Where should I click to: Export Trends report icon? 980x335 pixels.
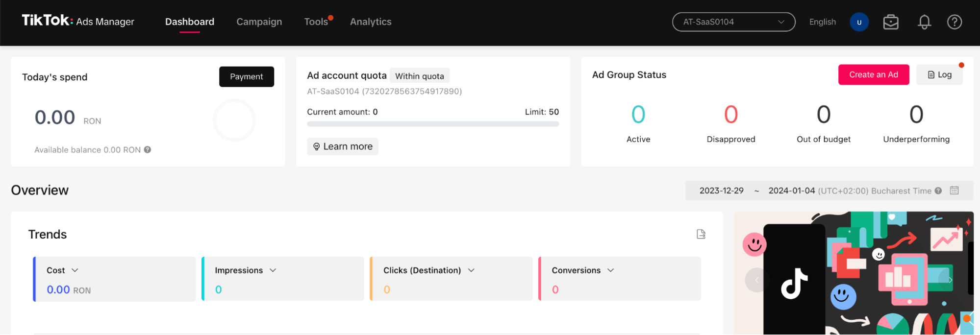[701, 234]
